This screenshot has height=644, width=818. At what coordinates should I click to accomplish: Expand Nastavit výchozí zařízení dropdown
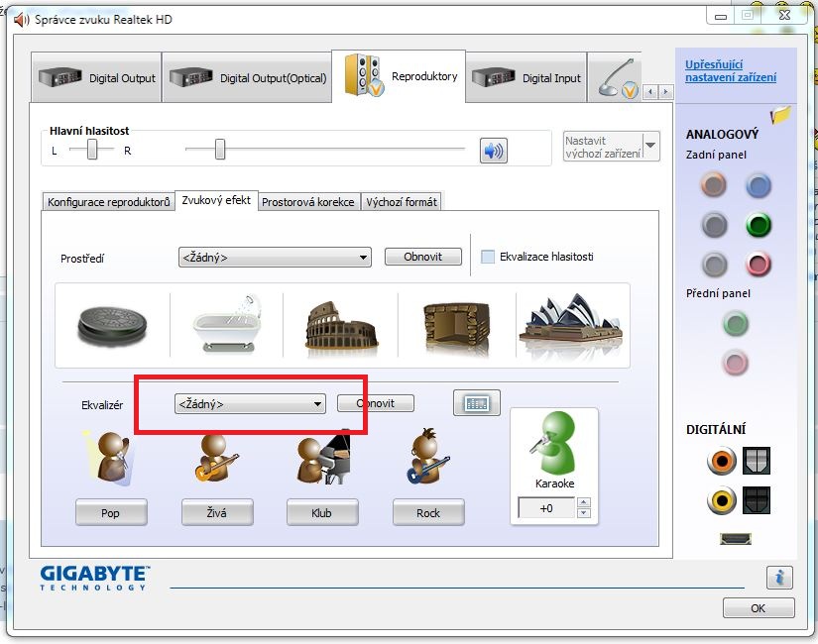point(650,146)
